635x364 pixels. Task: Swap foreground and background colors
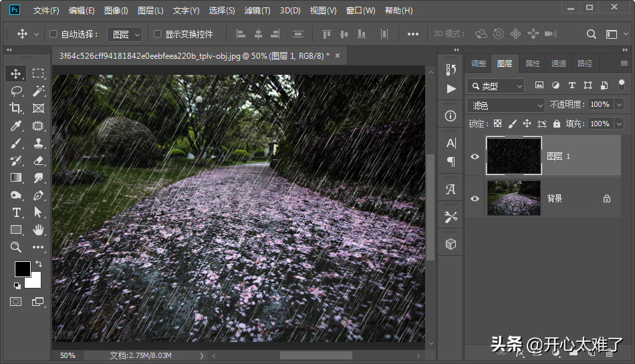click(x=39, y=264)
